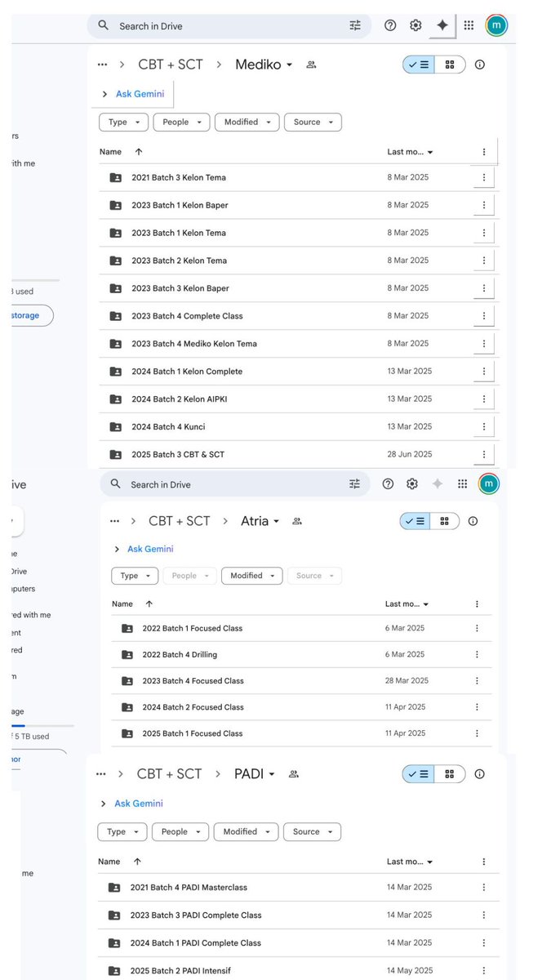The image size is (551, 980).
Task: Open more options for 2023 Batch 4 Complete Class
Action: [x=484, y=316]
